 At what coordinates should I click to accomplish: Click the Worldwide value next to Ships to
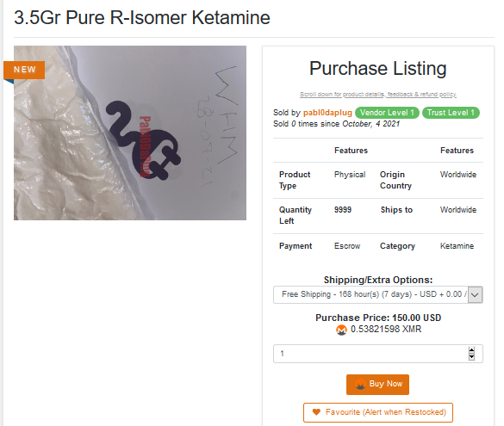tap(458, 210)
